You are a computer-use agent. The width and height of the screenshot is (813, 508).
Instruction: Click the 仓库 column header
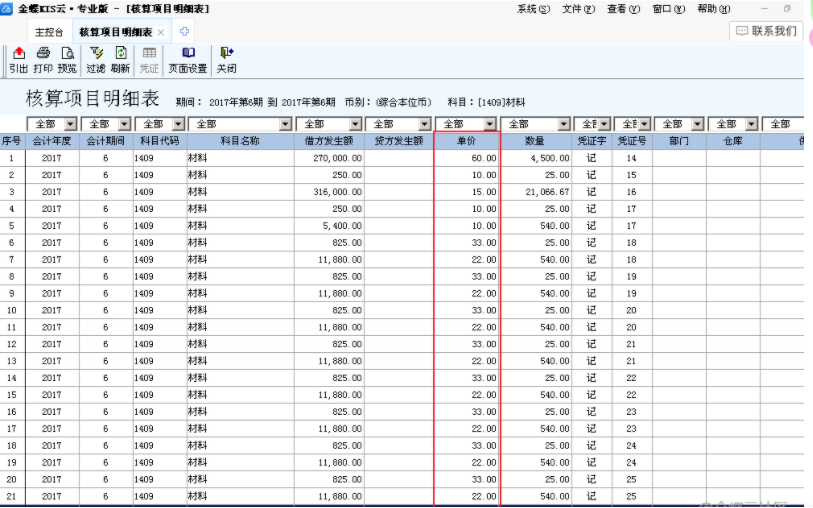click(x=733, y=141)
